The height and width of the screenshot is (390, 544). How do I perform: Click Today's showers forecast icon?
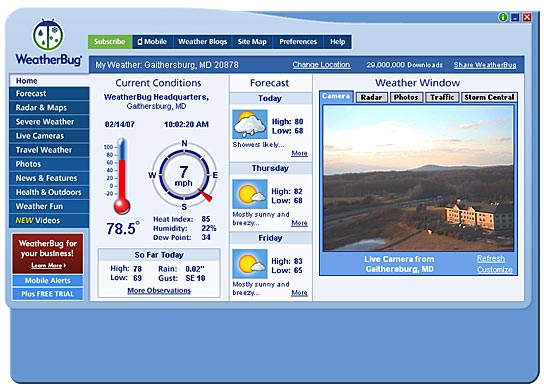click(250, 124)
